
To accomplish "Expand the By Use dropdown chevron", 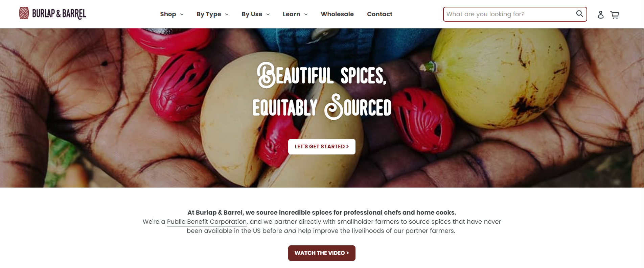I will click(268, 14).
